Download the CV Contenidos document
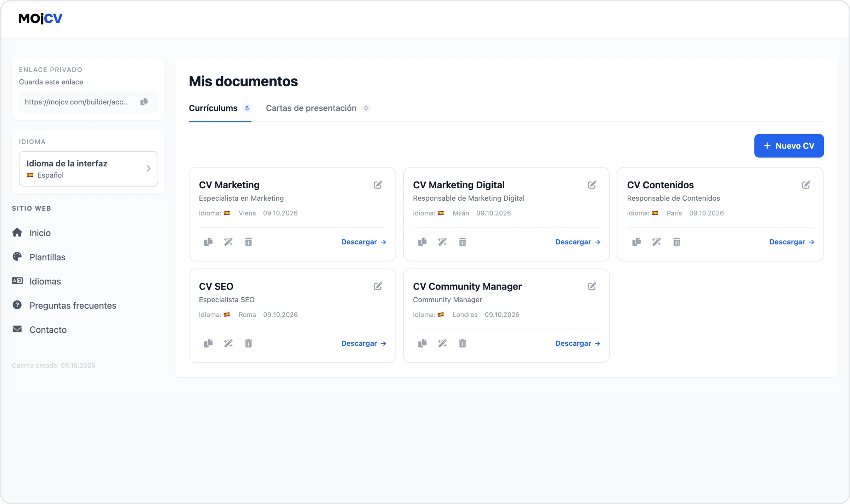 pos(792,242)
